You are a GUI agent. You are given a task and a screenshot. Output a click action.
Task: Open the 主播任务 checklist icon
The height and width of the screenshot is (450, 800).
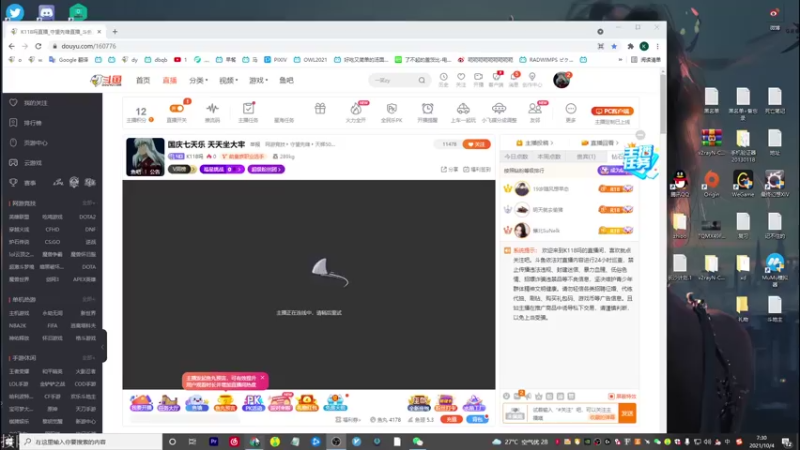248,108
